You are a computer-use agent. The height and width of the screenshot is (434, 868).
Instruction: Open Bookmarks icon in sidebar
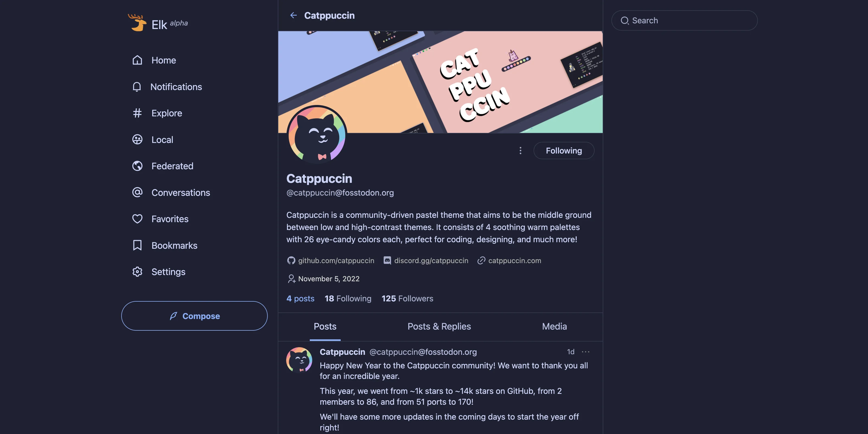click(137, 245)
